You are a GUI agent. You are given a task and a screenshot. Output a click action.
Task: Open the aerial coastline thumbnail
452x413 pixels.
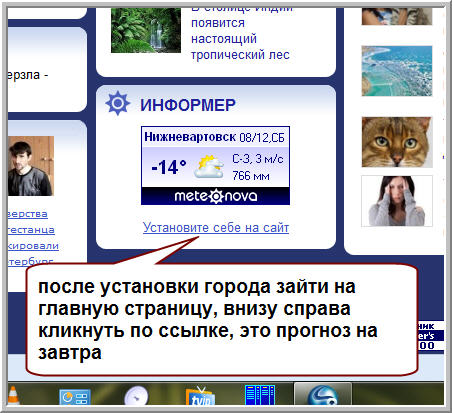point(397,71)
